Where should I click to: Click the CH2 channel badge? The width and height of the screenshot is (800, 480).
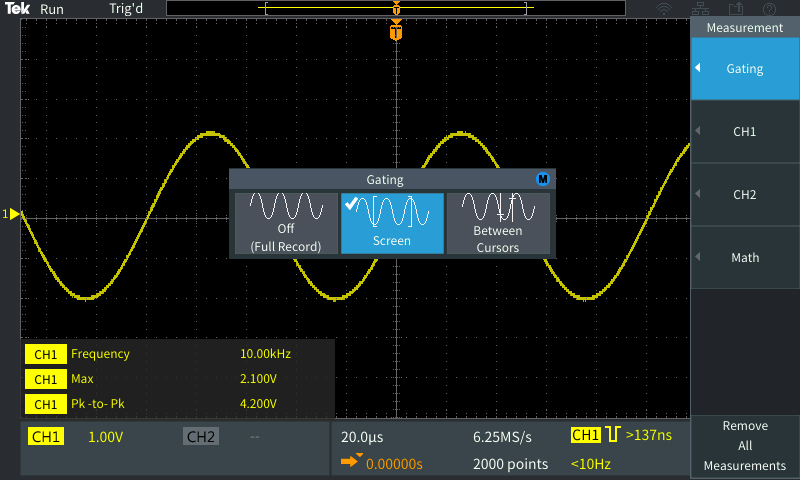[201, 437]
